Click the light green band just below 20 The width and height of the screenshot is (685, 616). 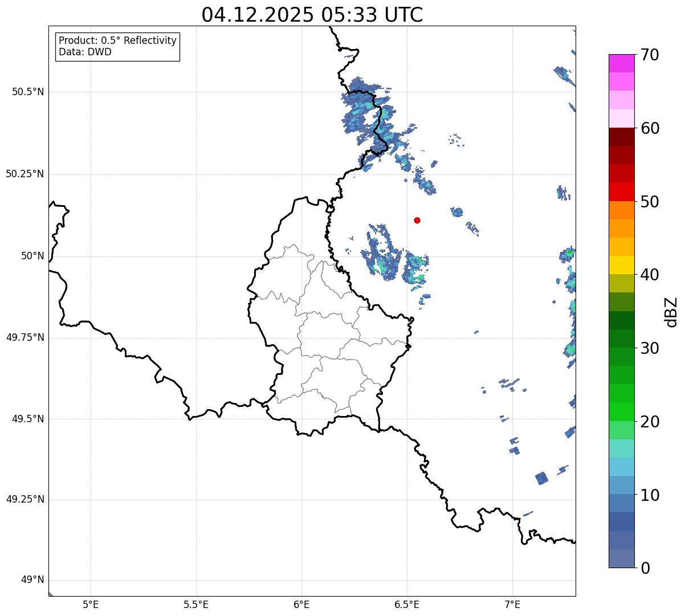pyautogui.click(x=622, y=430)
